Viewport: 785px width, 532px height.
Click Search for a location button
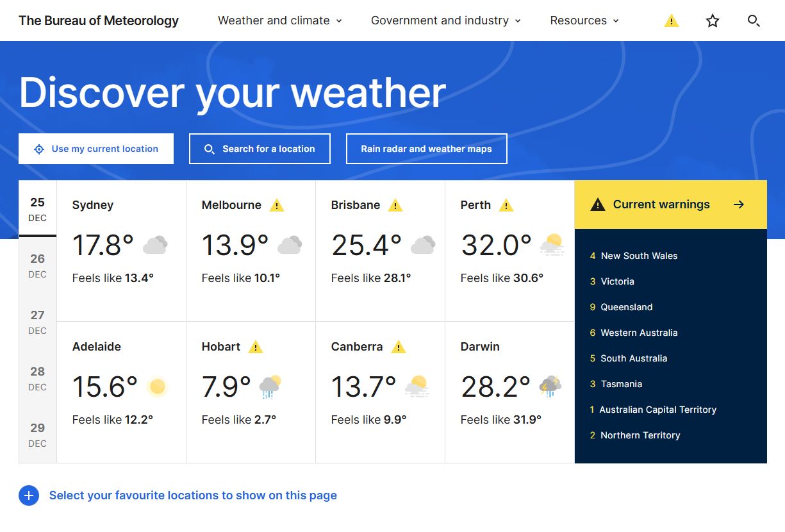[260, 149]
